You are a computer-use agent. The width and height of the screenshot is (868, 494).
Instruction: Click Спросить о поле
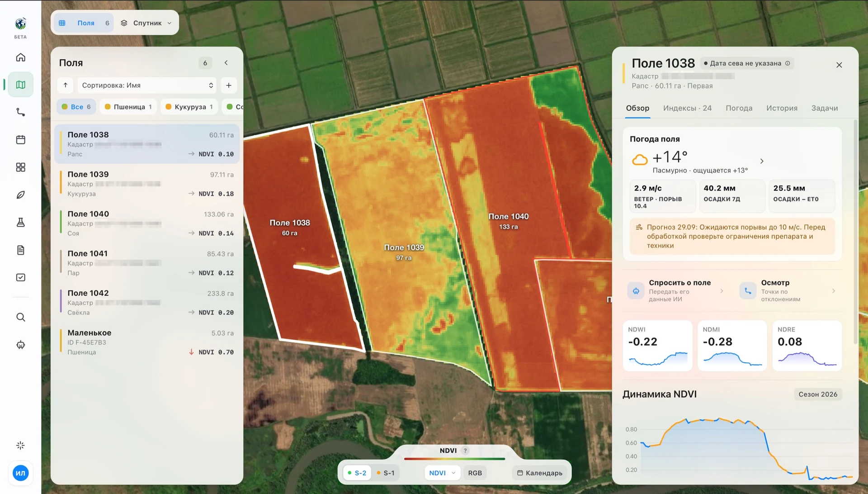pos(676,290)
